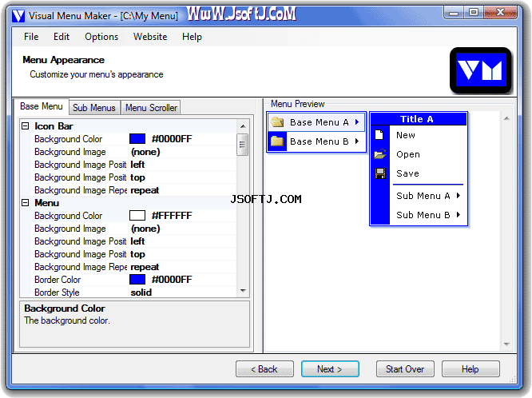This screenshot has width=532, height=398.
Task: Click the Visual Menu Maker title bar icon
Action: 18,16
